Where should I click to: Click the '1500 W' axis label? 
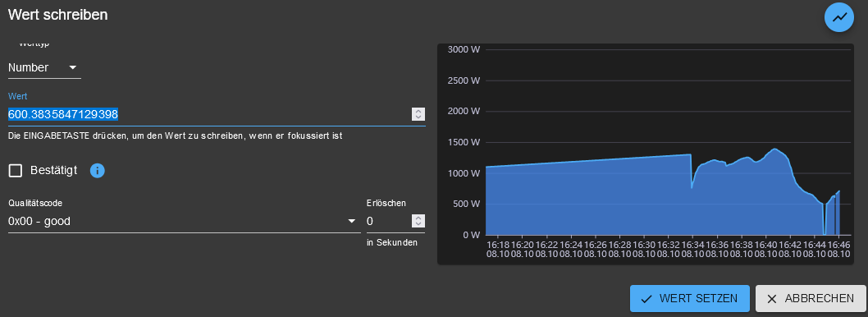(x=463, y=142)
